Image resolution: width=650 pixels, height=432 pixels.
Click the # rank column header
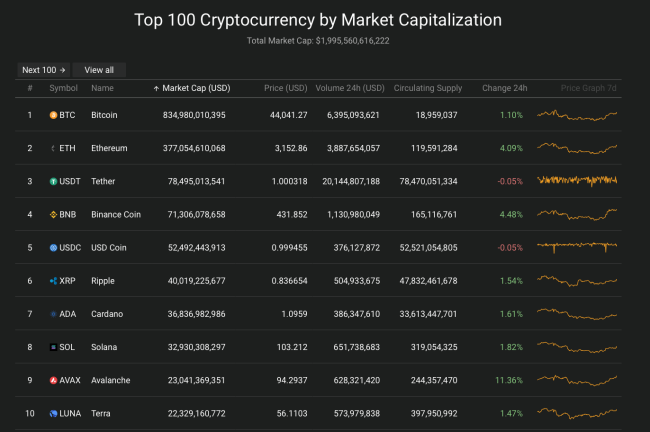[x=30, y=88]
